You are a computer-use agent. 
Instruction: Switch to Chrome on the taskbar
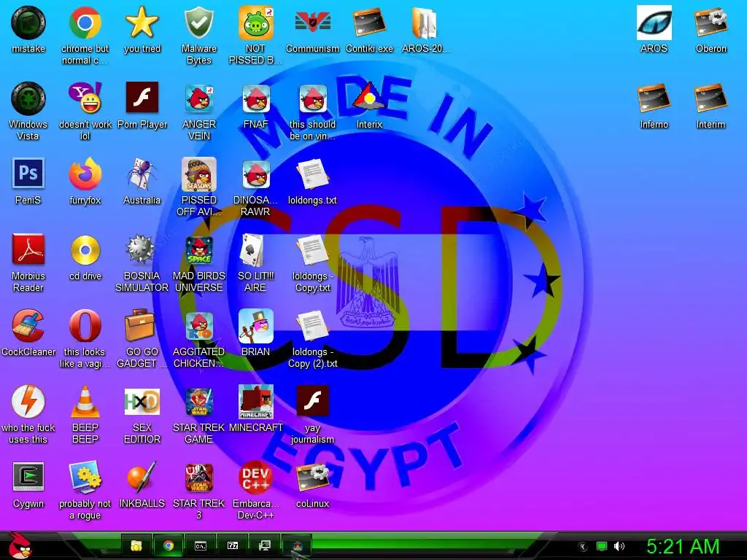coord(169,545)
